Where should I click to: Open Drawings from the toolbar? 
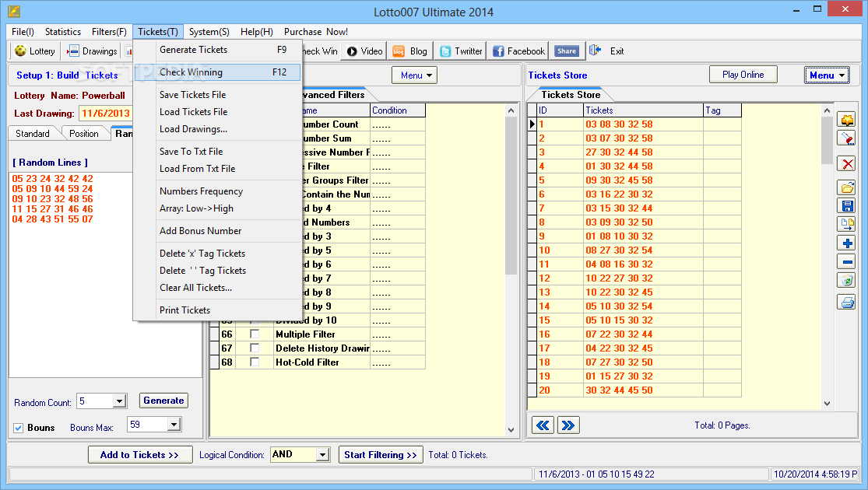pos(92,51)
